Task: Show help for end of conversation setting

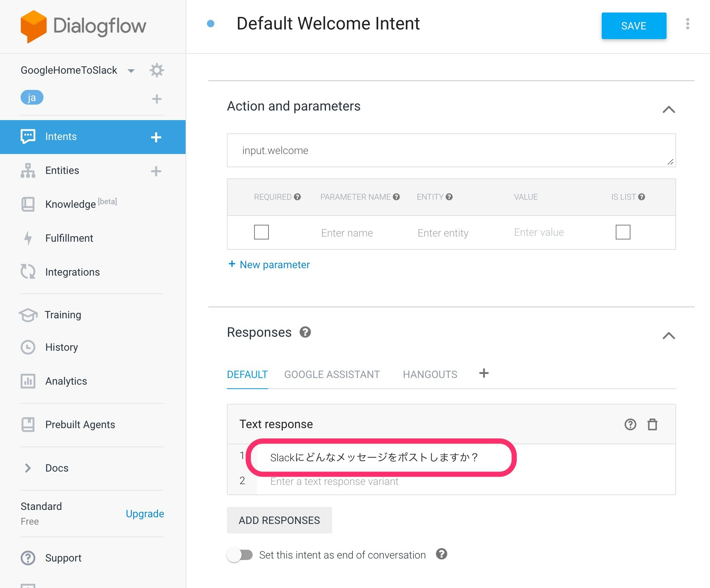Action: tap(442, 554)
